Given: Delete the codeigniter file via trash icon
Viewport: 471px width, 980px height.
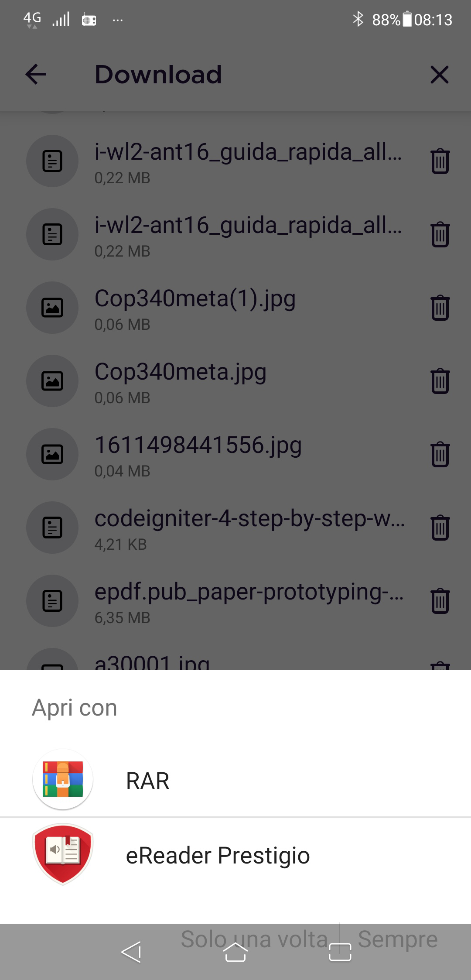Looking at the screenshot, I should click(x=440, y=528).
